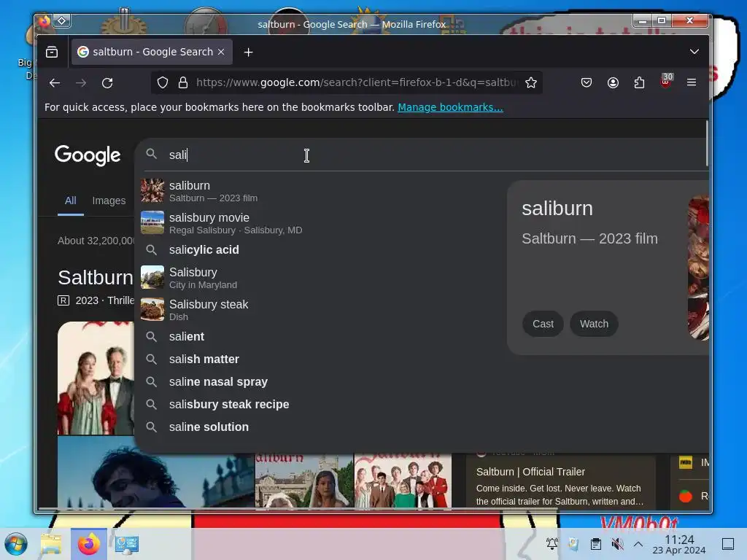
Task: Open the file manager taskbar icon
Action: [51, 544]
